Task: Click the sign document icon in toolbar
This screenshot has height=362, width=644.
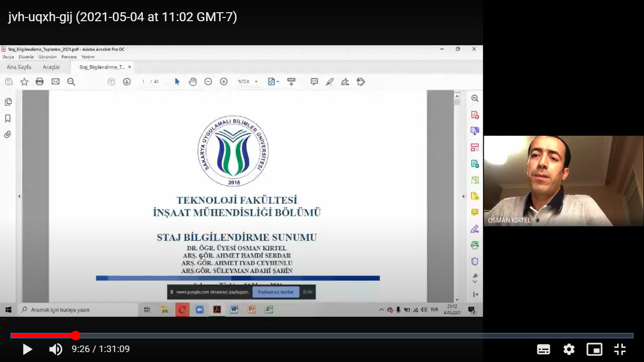Action: coord(345,82)
